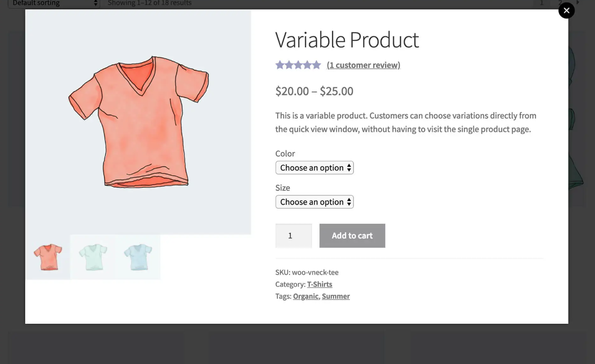
Task: Open the Color option dropdown
Action: tap(314, 168)
